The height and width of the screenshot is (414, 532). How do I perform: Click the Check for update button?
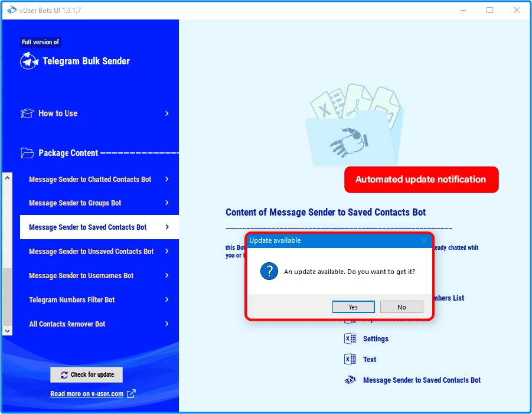click(87, 374)
